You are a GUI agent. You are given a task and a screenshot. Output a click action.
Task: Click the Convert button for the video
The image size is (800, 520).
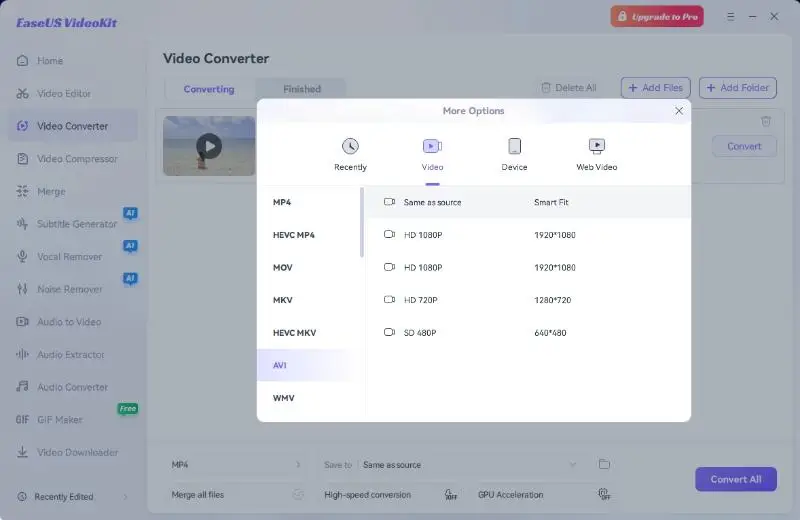point(744,146)
